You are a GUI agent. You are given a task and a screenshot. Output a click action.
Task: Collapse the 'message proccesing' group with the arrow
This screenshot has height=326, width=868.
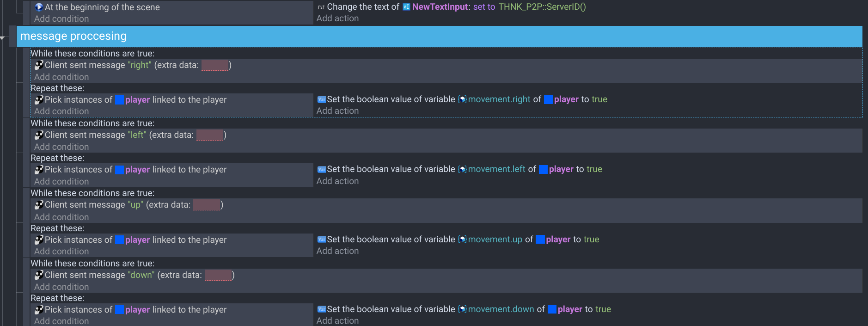(3, 38)
